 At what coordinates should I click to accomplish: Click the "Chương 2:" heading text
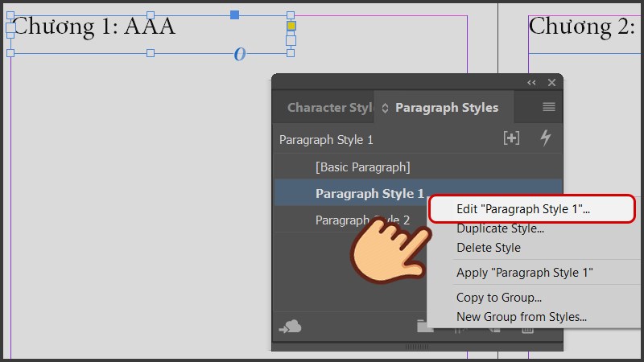581,27
